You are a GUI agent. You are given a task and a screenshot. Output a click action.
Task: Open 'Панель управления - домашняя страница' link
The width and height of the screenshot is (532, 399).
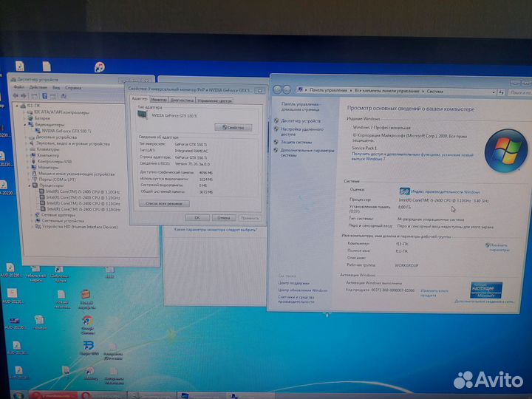(301, 107)
